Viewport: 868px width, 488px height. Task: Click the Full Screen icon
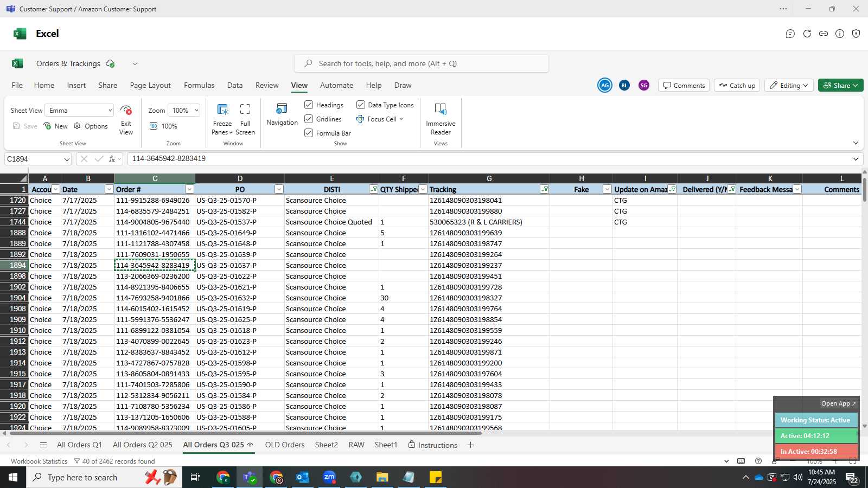[x=245, y=110]
